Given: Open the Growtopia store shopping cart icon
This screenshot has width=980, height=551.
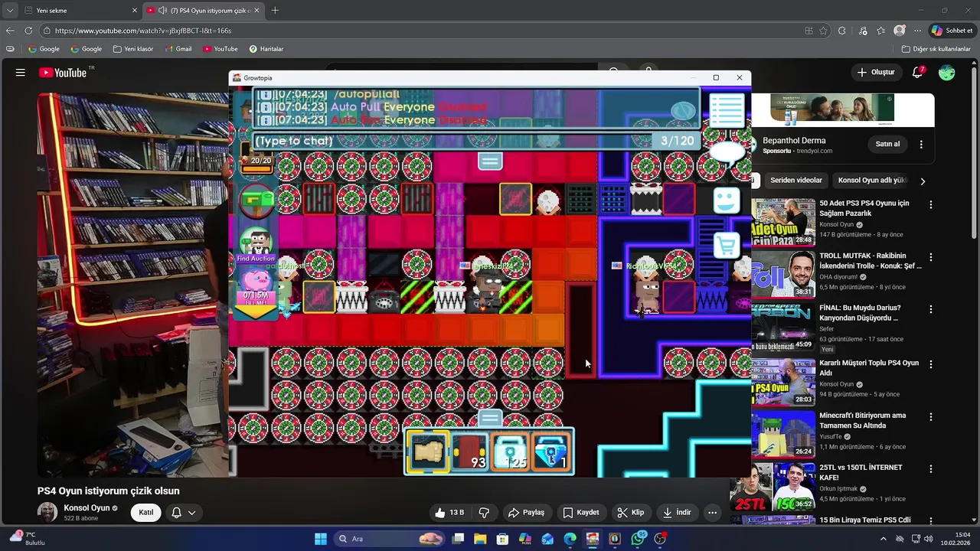Looking at the screenshot, I should tap(726, 245).
